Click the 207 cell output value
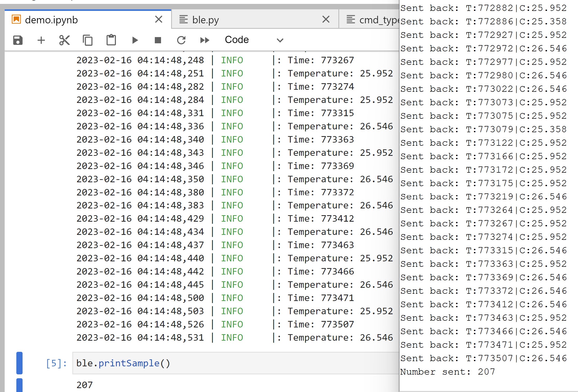 pos(85,385)
